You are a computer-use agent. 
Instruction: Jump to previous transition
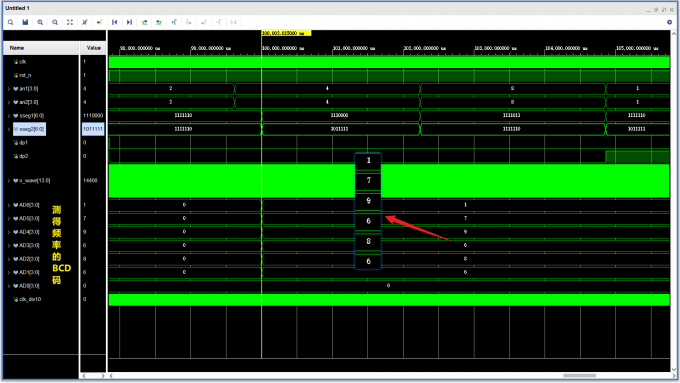[144, 22]
